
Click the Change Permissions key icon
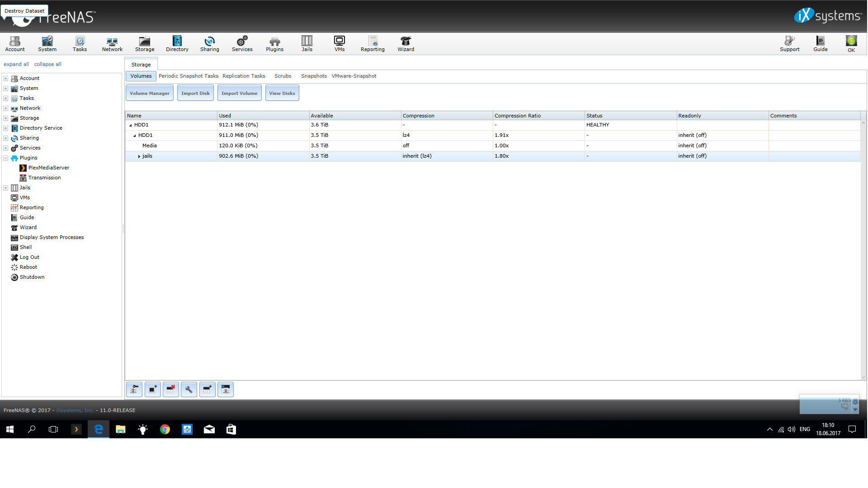(x=134, y=389)
